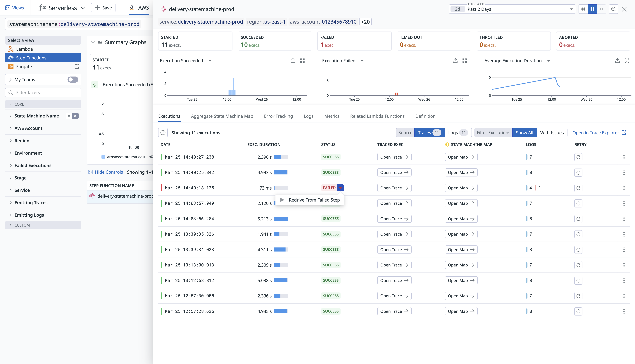The width and height of the screenshot is (635, 364).
Task: Click the zoom out time search icon
Action: [613, 9]
